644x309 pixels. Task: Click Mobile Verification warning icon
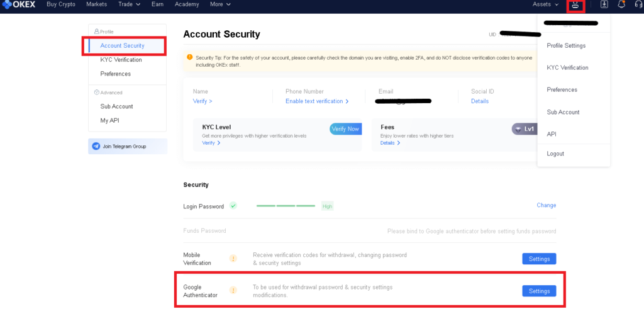point(233,259)
